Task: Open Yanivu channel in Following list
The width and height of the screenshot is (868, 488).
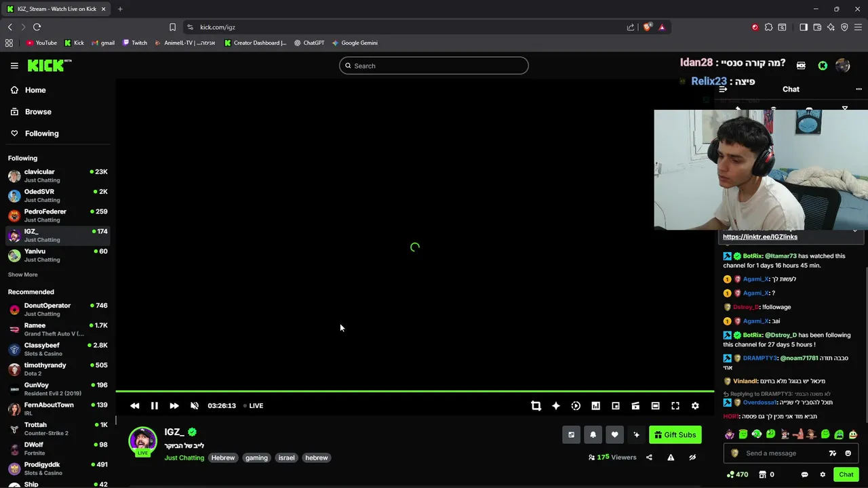Action: coord(58,255)
